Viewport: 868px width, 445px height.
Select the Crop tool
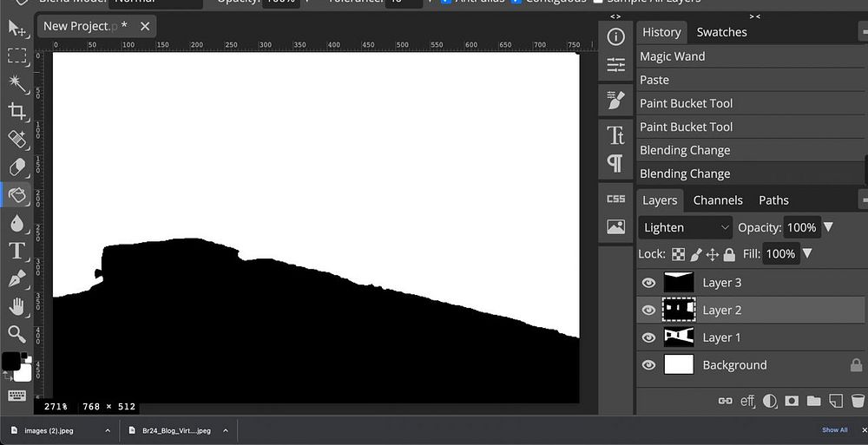(x=16, y=110)
